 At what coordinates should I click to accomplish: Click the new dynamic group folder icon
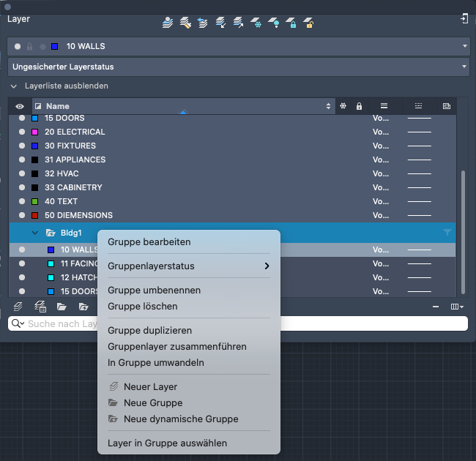point(83,307)
